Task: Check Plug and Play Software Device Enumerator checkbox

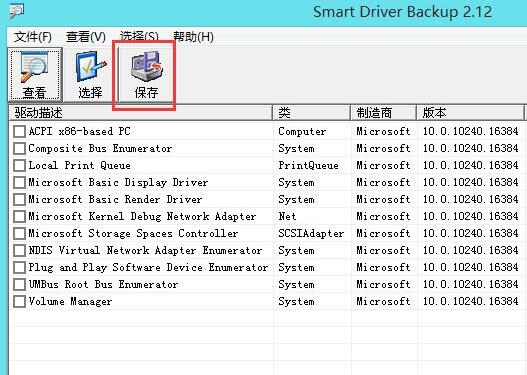Action: [19, 267]
